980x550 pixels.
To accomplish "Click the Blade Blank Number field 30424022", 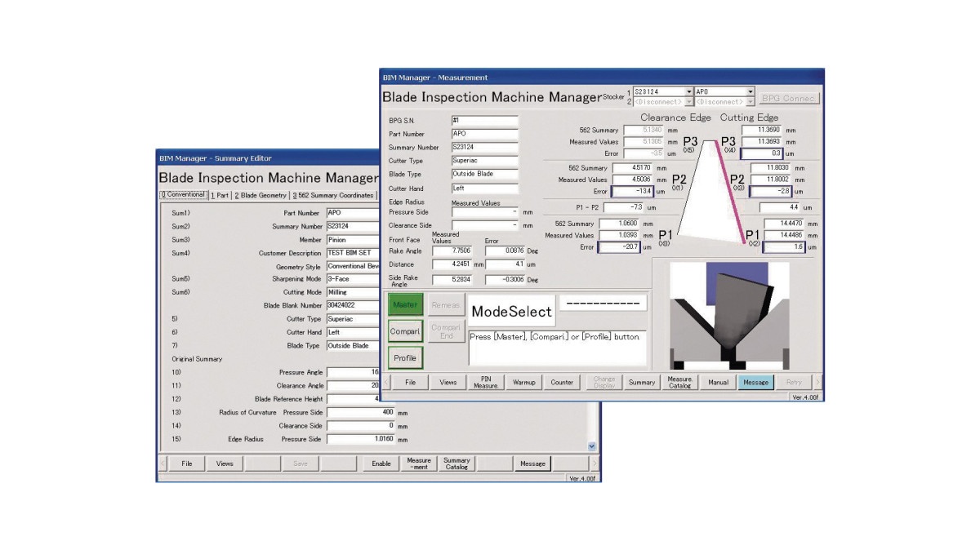I will tap(353, 304).
